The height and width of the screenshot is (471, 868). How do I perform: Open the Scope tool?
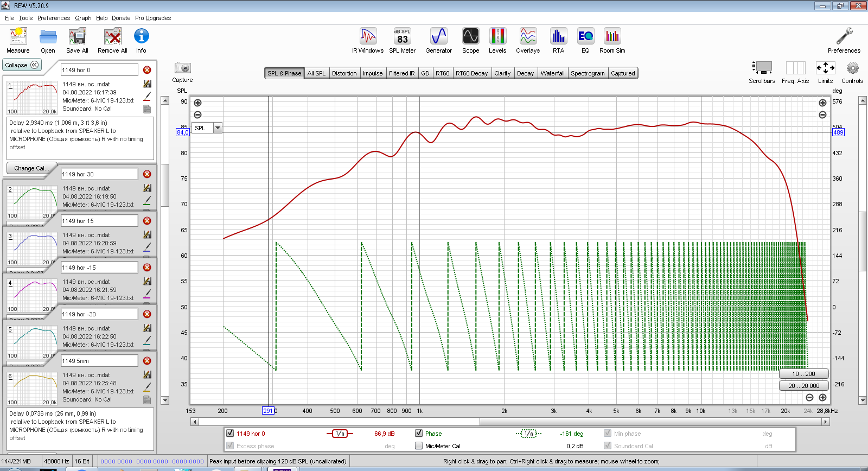[470, 41]
